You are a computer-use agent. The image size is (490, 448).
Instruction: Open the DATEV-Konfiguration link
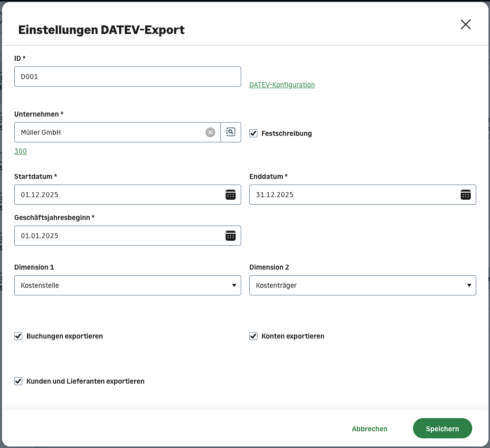[282, 85]
